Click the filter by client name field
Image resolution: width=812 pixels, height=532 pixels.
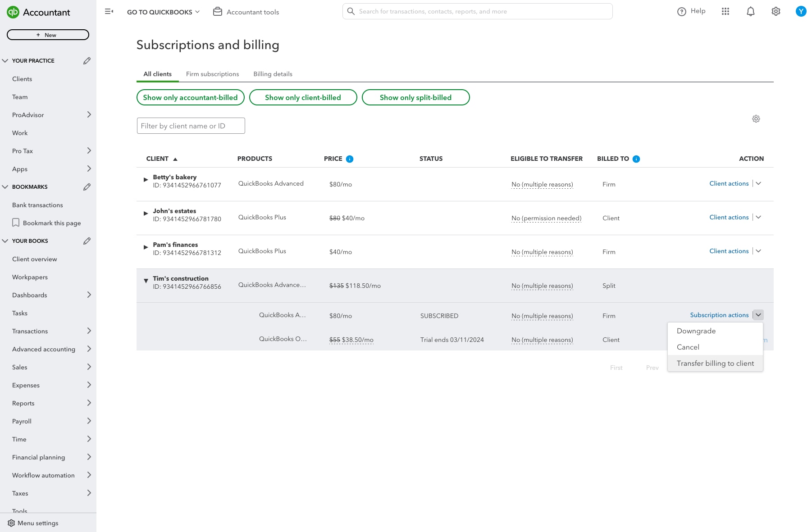pyautogui.click(x=191, y=126)
